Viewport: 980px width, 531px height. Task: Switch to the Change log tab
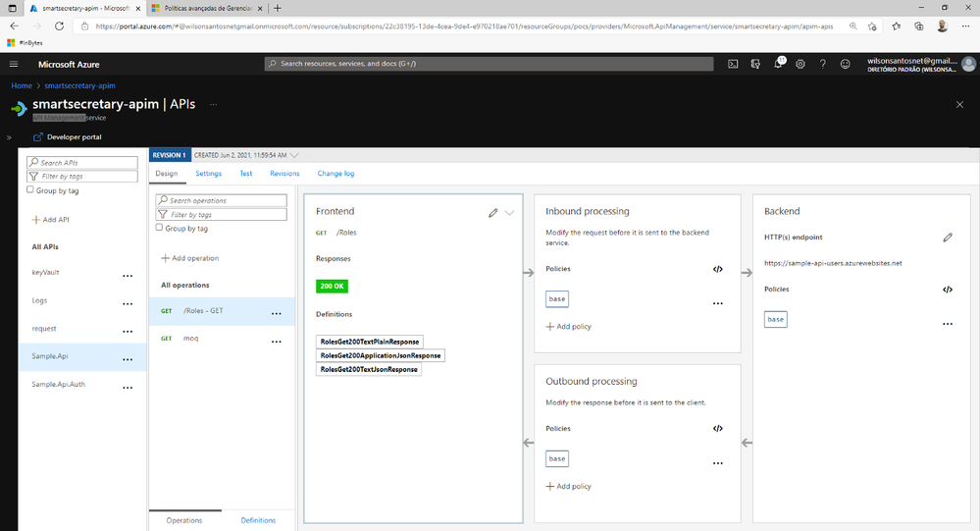click(335, 174)
